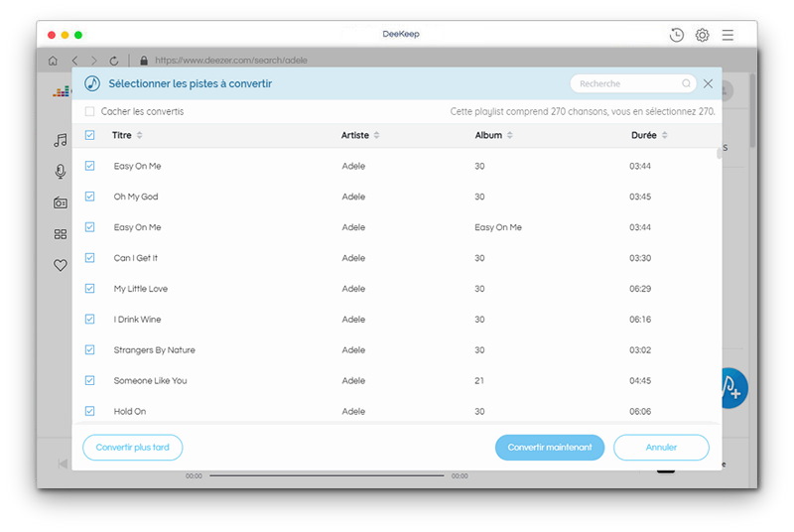
Task: Click the My Little Love title
Action: pyautogui.click(x=141, y=289)
